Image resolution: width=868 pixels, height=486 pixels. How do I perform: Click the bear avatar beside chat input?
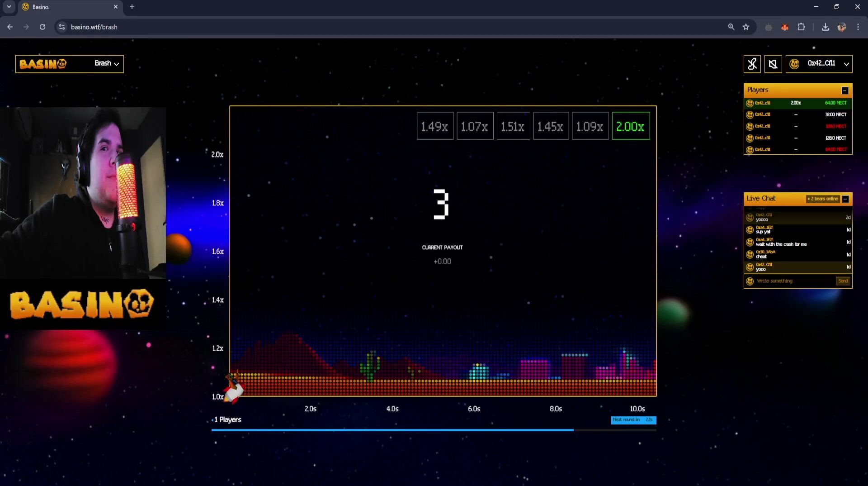750,281
